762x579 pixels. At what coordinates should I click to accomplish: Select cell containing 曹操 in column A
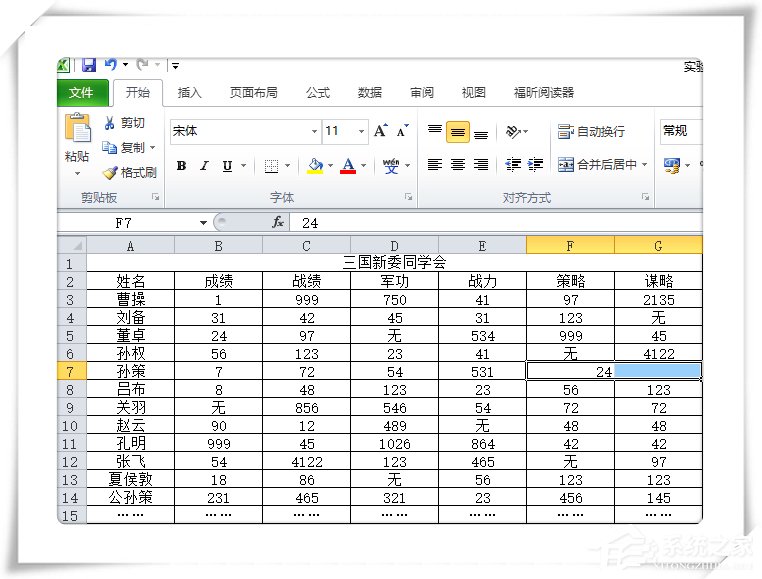(130, 300)
